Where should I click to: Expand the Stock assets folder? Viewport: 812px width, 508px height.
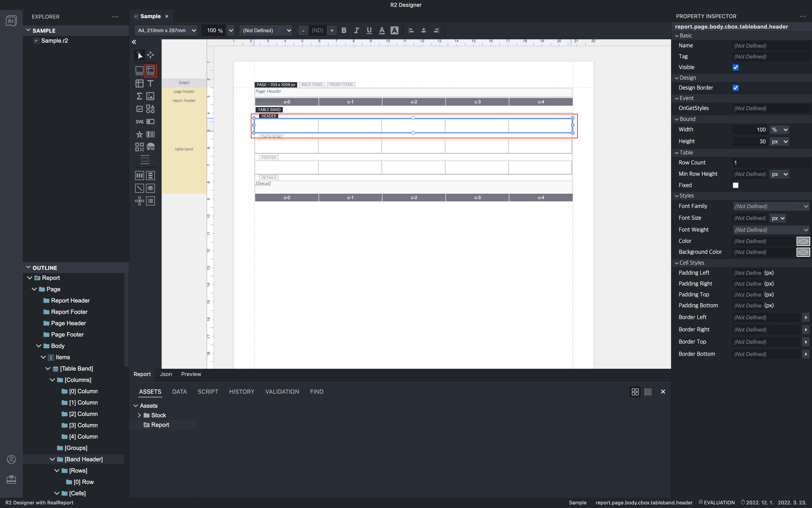tap(139, 415)
